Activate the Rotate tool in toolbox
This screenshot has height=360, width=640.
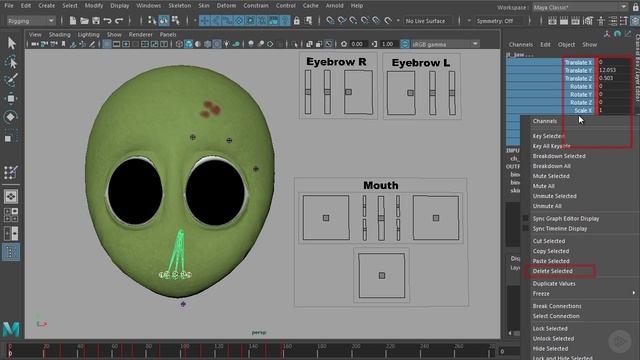click(x=11, y=117)
